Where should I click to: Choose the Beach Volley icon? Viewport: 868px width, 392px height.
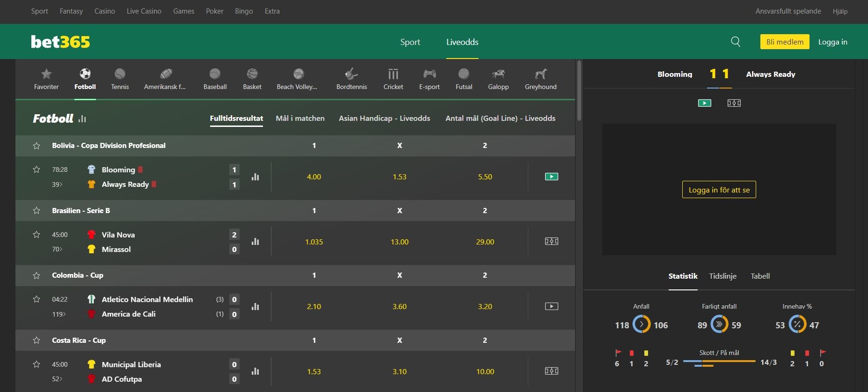[x=299, y=74]
